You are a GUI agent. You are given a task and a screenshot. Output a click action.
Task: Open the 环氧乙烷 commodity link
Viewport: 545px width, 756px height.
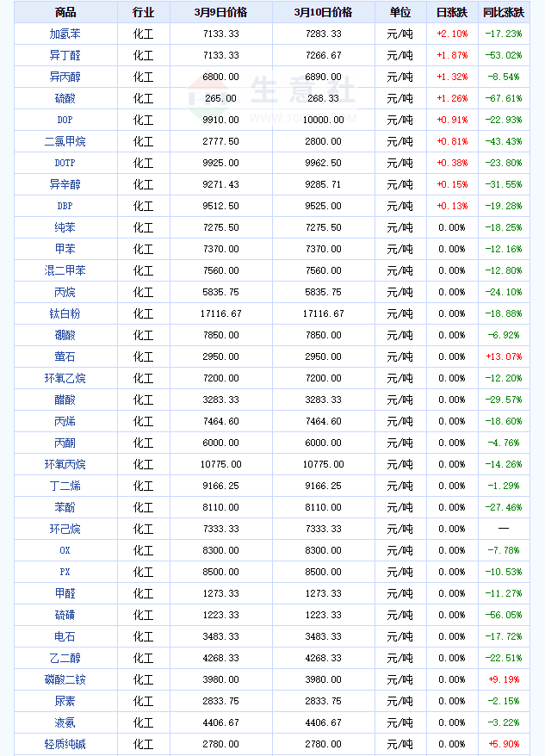pyautogui.click(x=65, y=378)
